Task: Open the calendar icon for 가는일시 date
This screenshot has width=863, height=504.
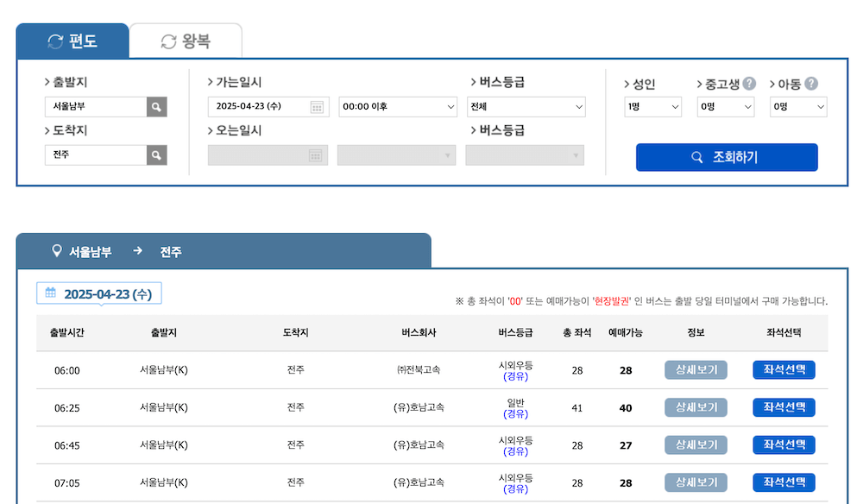Action: pos(317,107)
